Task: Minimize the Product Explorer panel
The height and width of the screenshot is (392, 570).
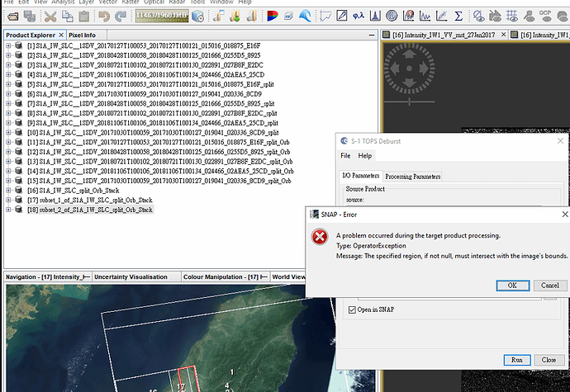Action: tap(372, 35)
